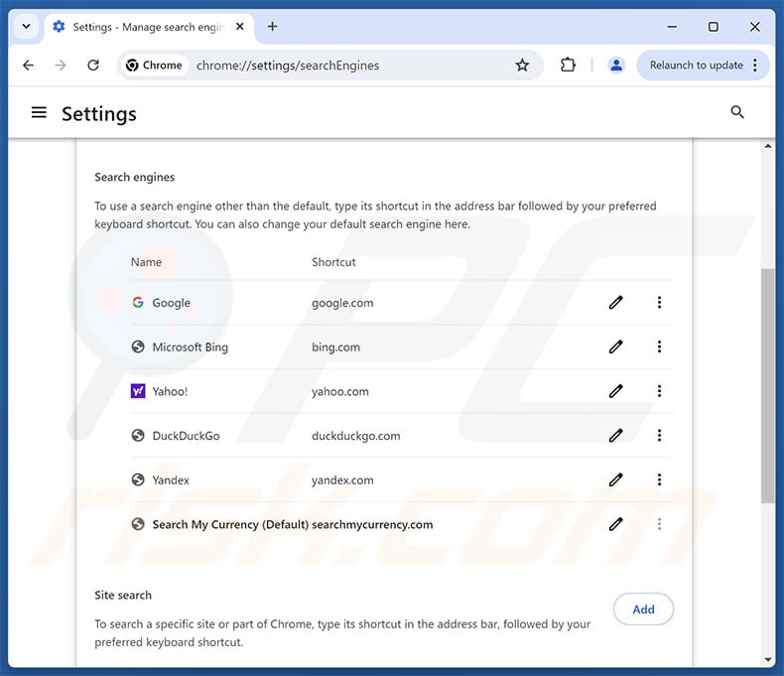Bookmark this page with the star
The width and height of the screenshot is (784, 676).
tap(522, 65)
